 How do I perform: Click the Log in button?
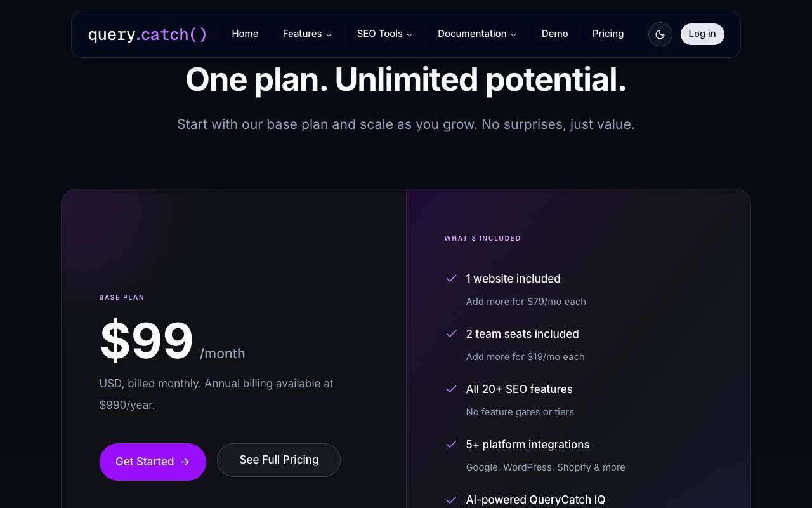(x=702, y=34)
